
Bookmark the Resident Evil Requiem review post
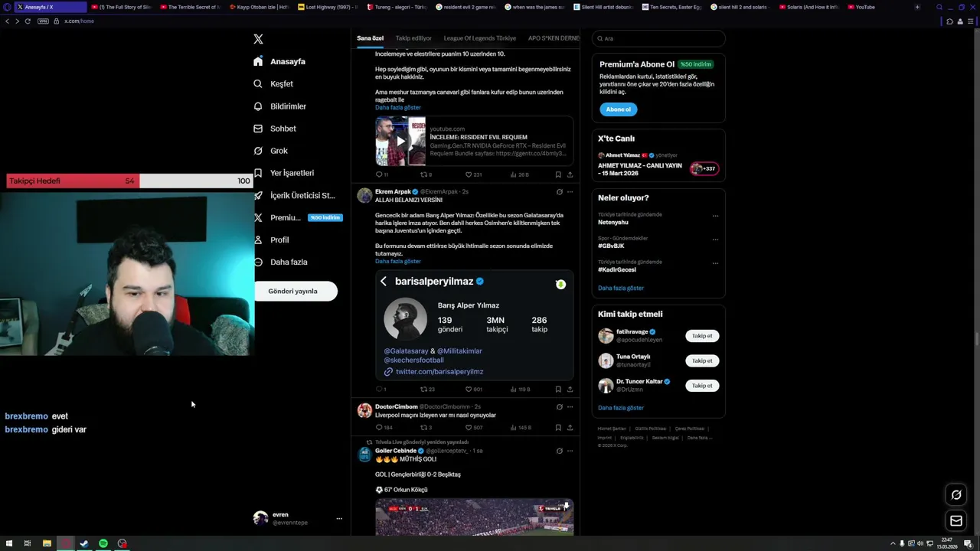[558, 174]
